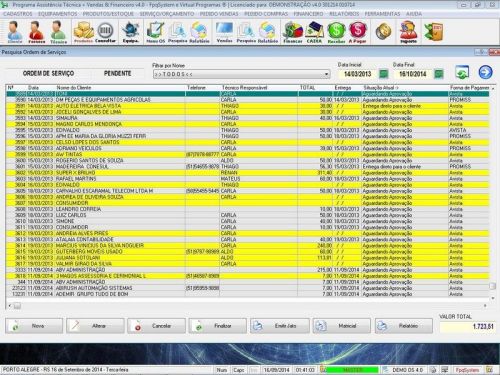500x375 pixels.
Task: Open the FERRAMENTAS menu
Action: pyautogui.click(x=382, y=14)
